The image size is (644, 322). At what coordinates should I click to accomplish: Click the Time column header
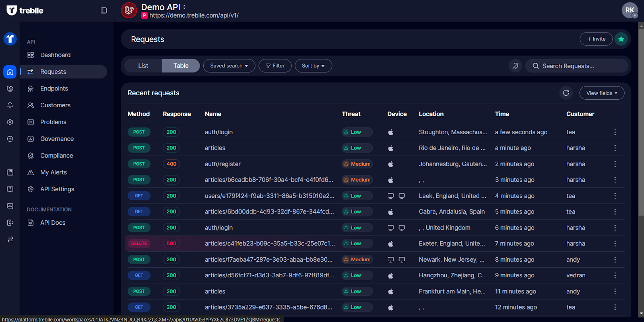click(502, 114)
